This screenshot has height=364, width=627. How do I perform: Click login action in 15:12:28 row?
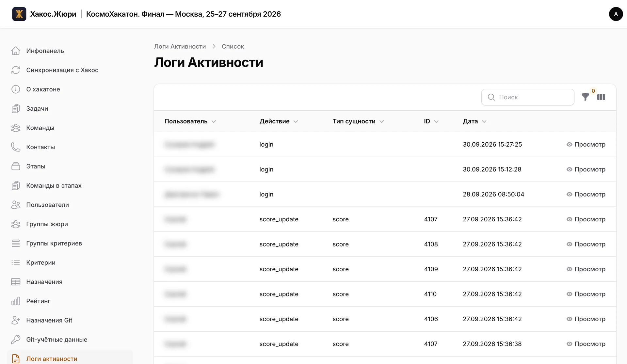pyautogui.click(x=266, y=169)
